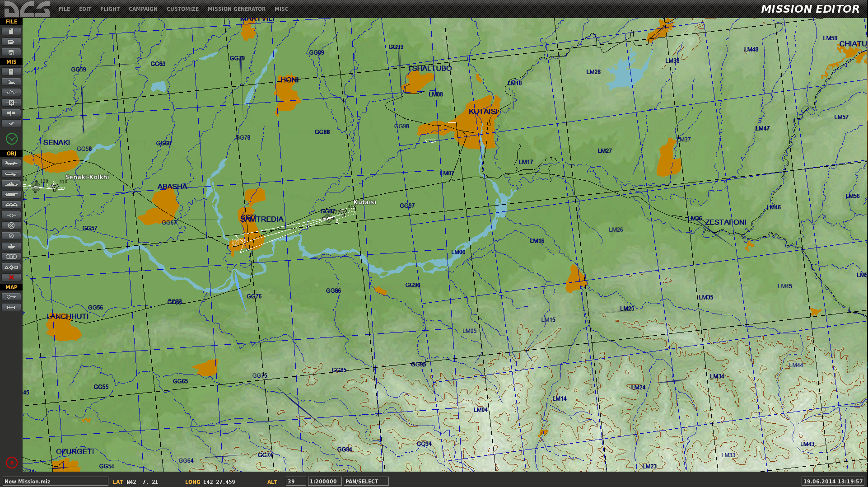868x487 pixels.
Task: Save the mission using the floppy disk icon
Action: click(11, 52)
